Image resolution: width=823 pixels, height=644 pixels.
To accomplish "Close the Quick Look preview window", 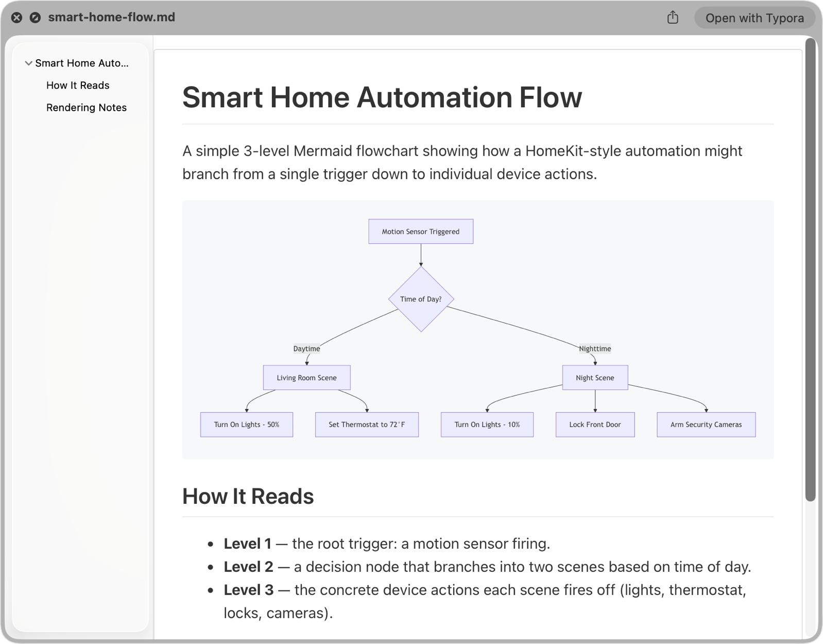I will (x=16, y=18).
